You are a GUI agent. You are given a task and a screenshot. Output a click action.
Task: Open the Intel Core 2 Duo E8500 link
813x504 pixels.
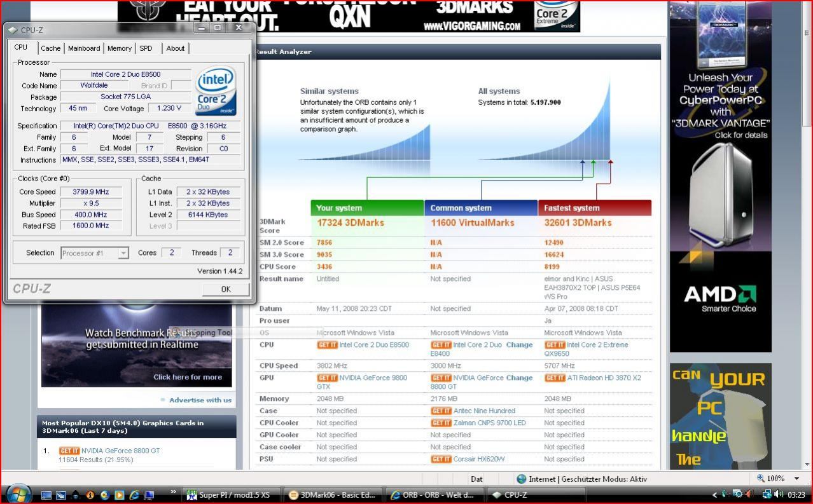point(374,345)
